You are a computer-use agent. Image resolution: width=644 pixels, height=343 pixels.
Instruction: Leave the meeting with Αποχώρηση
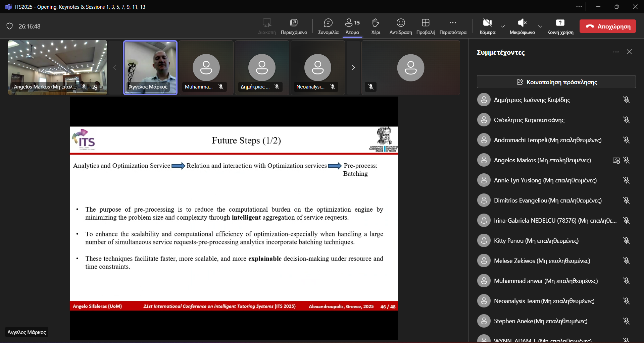608,26
